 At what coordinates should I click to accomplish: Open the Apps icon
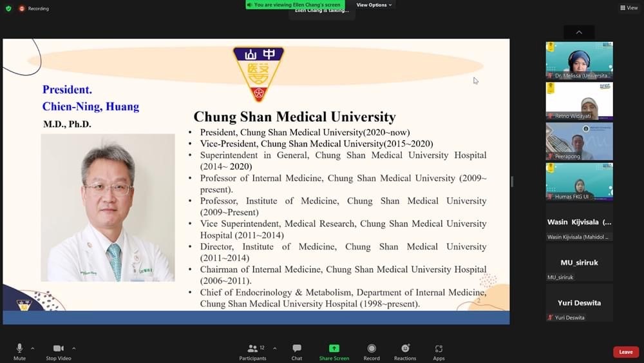[x=439, y=349]
